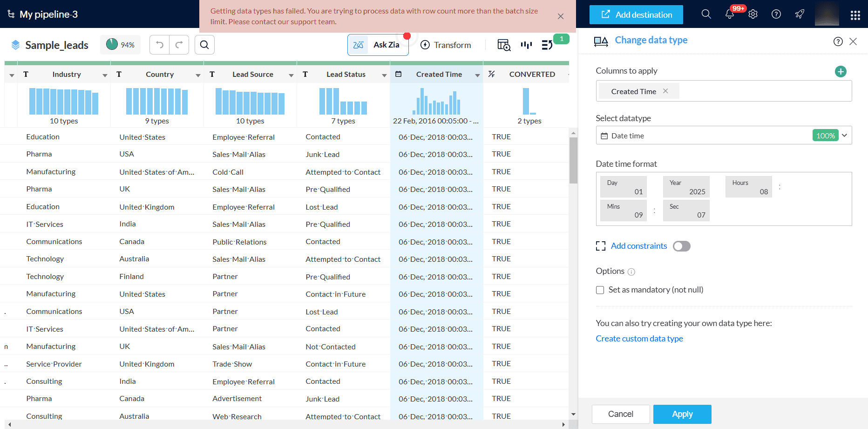The image size is (868, 429).
Task: Open the search magnifier beside undo/redo
Action: pyautogui.click(x=204, y=45)
